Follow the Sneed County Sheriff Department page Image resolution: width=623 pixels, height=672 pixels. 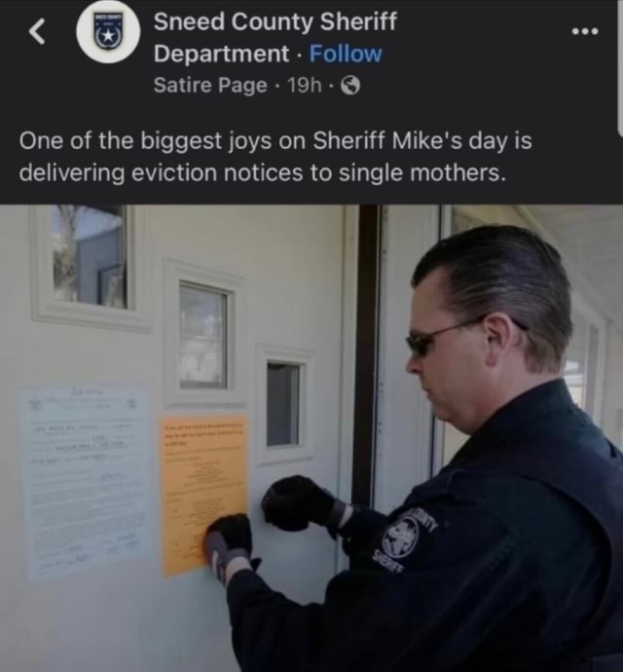coord(346,54)
